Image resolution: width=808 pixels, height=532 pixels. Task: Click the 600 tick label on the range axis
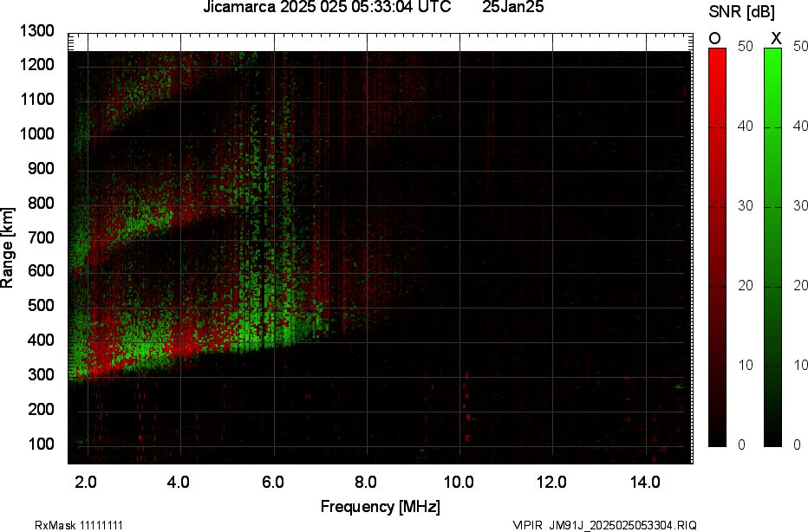[41, 270]
